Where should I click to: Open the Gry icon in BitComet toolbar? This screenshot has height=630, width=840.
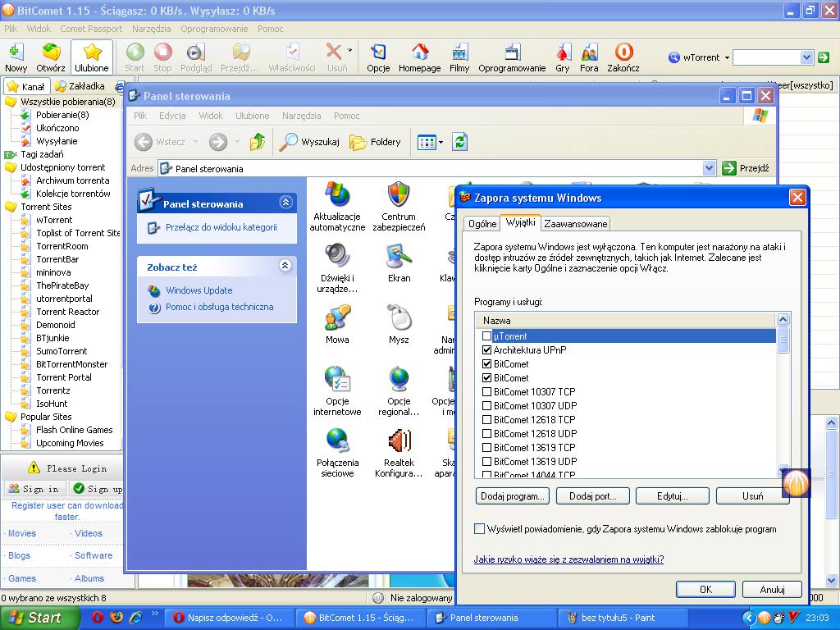[563, 57]
